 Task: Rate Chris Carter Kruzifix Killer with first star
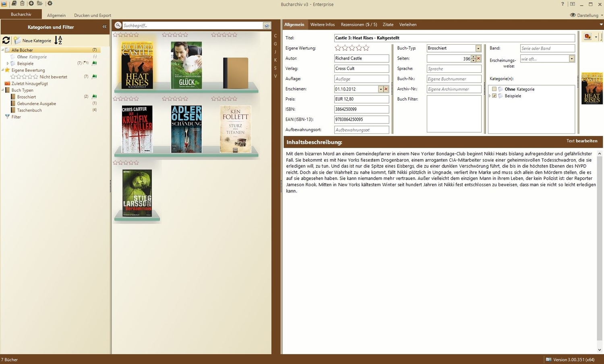click(x=116, y=99)
